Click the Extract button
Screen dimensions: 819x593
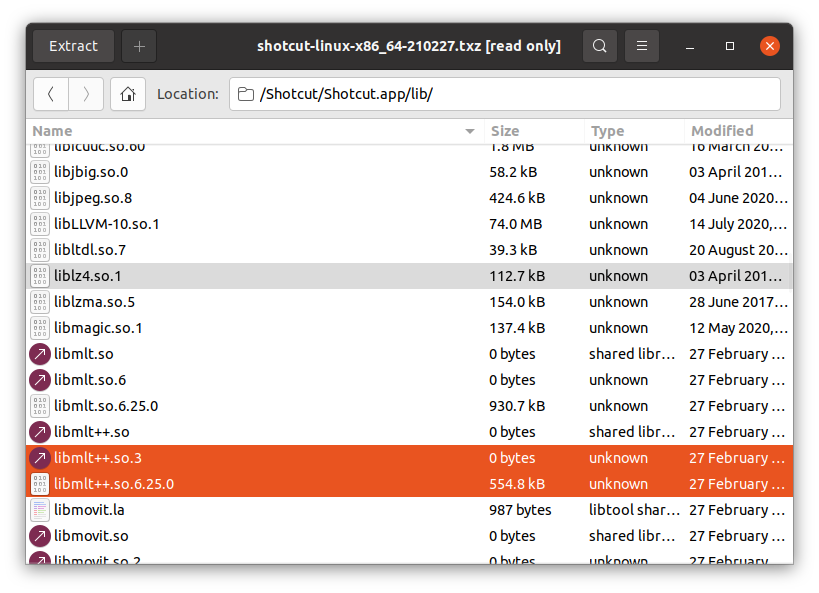tap(72, 45)
